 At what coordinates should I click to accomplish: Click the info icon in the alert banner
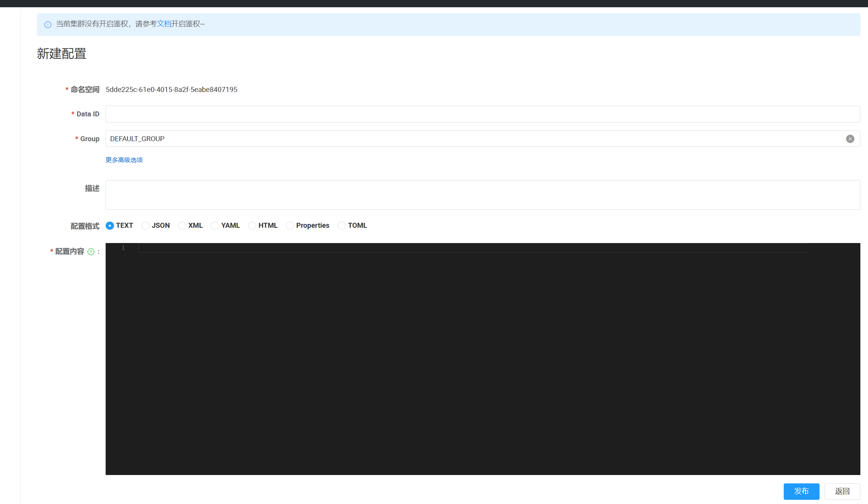48,25
